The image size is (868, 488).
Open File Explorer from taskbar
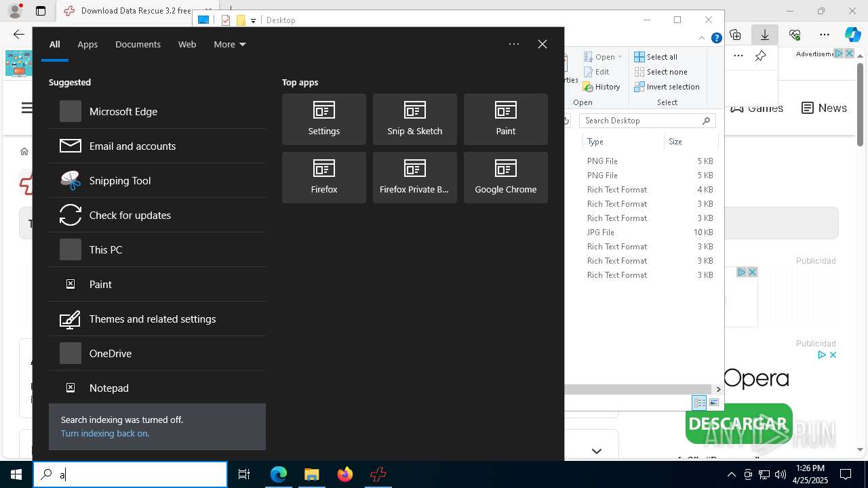[312, 474]
